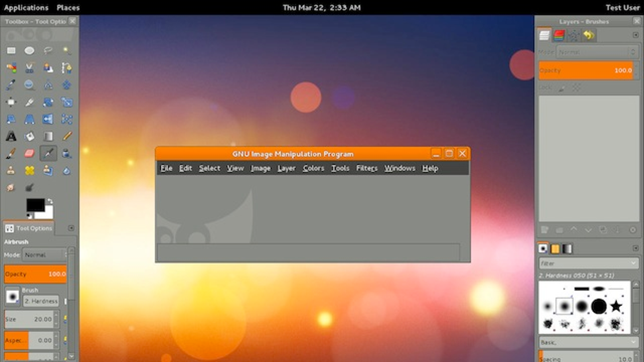Swap foreground and background colors arrow
Image resolution: width=644 pixels, height=362 pixels.
50,201
